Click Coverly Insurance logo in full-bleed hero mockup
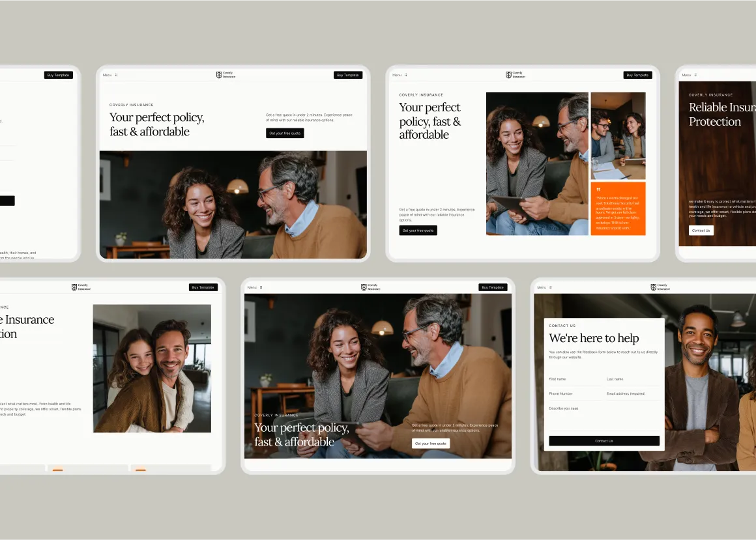756x540 pixels. [370, 287]
